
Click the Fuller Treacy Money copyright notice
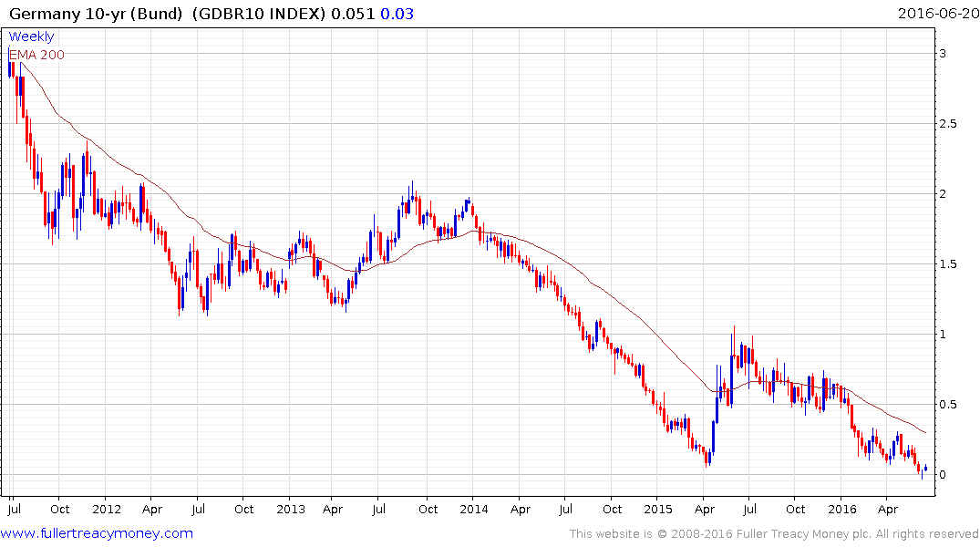click(774, 534)
